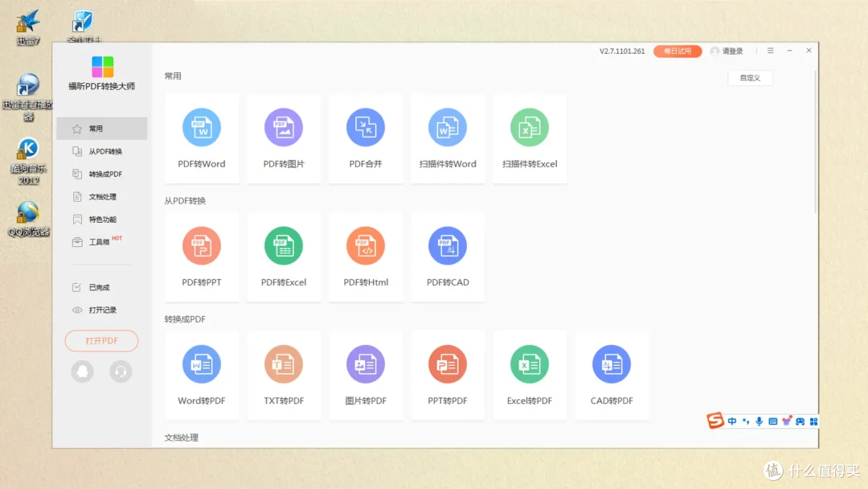Click the 转换成PDF section heading
Image resolution: width=868 pixels, height=489 pixels.
(x=185, y=319)
